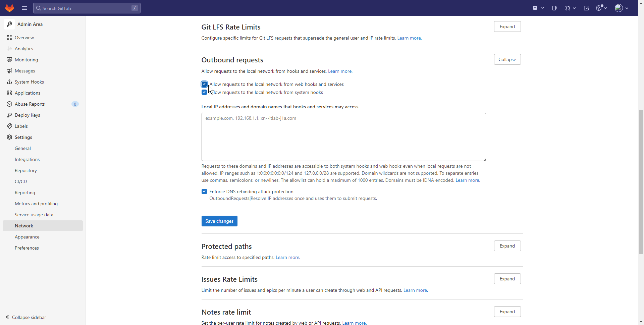Open Learn more link for Protected paths

(287, 257)
